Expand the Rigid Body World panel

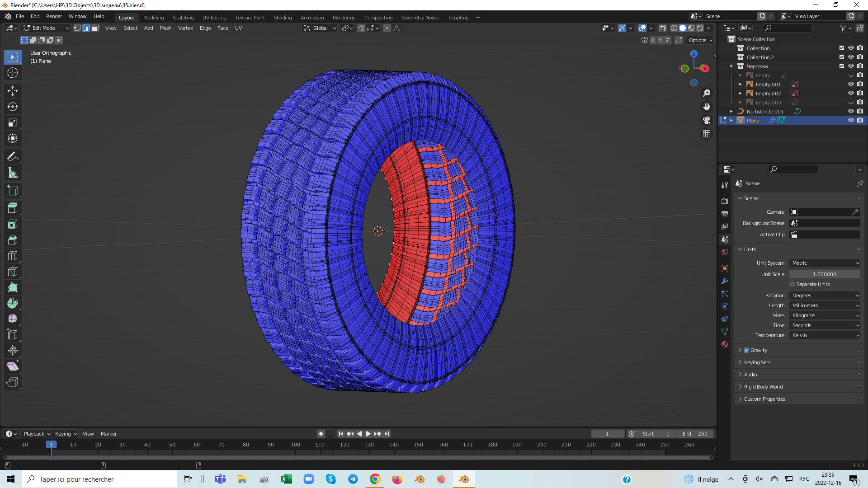pyautogui.click(x=763, y=387)
